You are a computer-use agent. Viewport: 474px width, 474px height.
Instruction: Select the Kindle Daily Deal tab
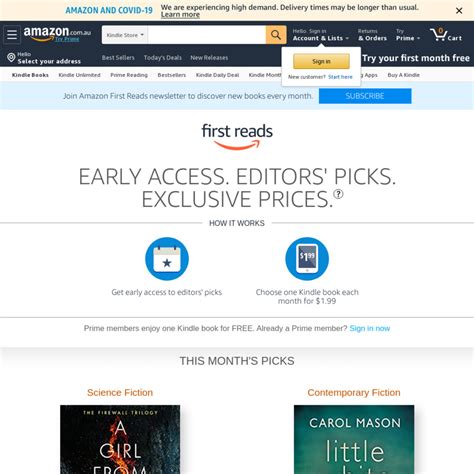point(217,75)
